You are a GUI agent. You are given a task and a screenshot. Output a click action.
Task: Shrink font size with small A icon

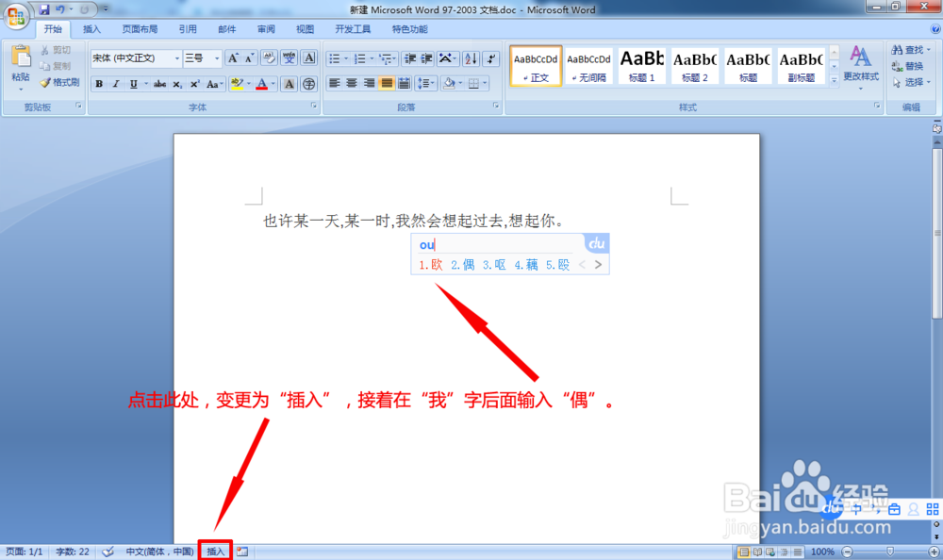point(250,58)
